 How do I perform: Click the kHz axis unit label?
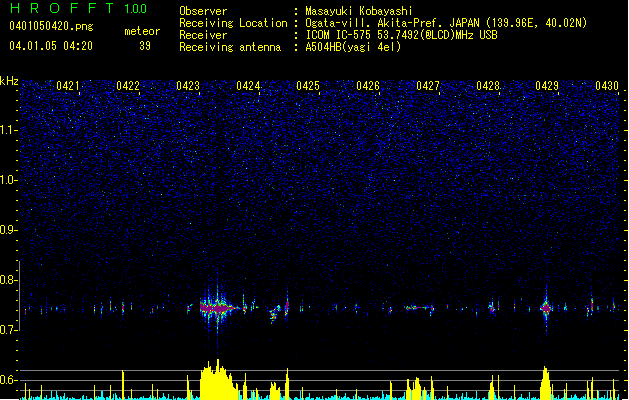[x=9, y=81]
